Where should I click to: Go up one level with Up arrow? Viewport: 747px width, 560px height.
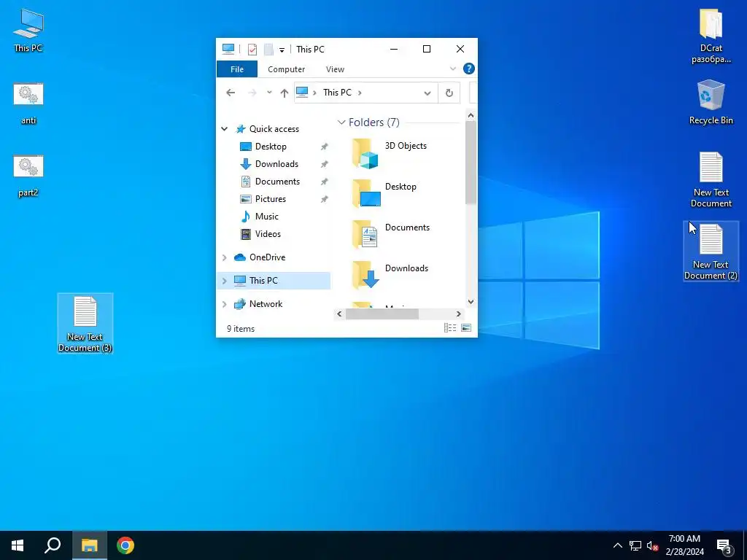(x=285, y=93)
